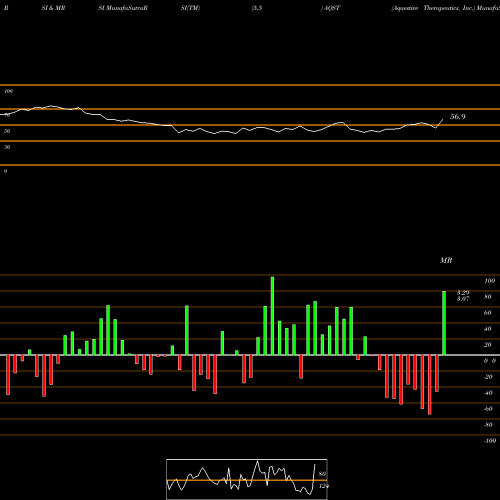Image resolution: width=500 pixels, height=500 pixels.
Task: Open the mini RSI chart thumbnail
Action: click(247, 479)
